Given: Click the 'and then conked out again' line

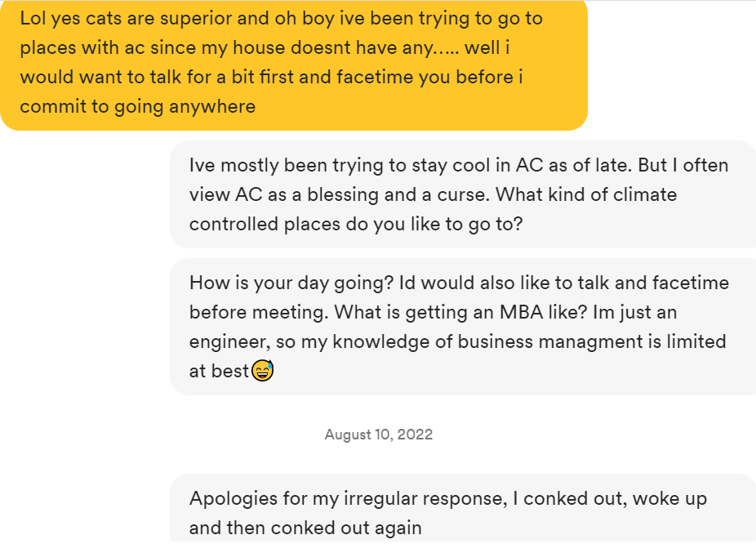Looking at the screenshot, I should point(305,528).
